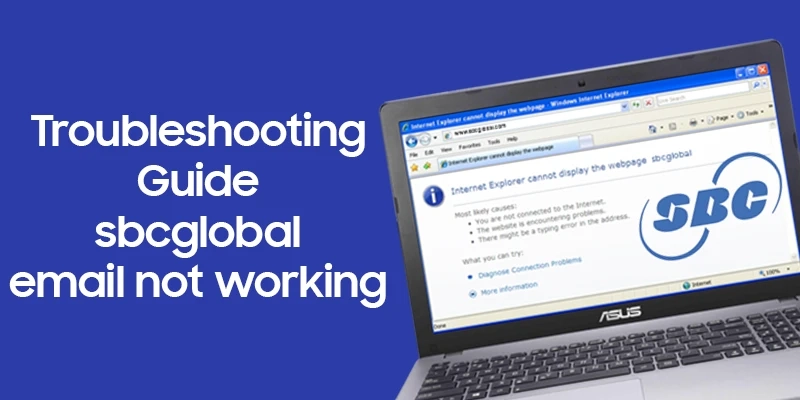Click the blue info icon on error page
This screenshot has height=400, width=800.
click(x=434, y=196)
